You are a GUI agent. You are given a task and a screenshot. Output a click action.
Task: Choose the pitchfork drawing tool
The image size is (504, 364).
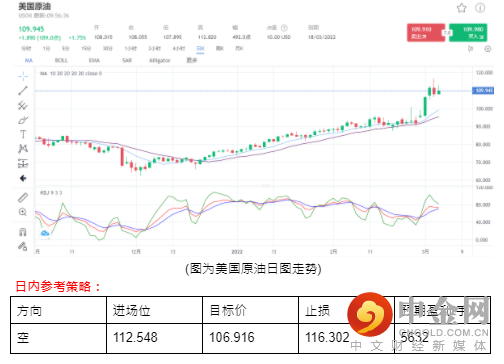pos(23,106)
